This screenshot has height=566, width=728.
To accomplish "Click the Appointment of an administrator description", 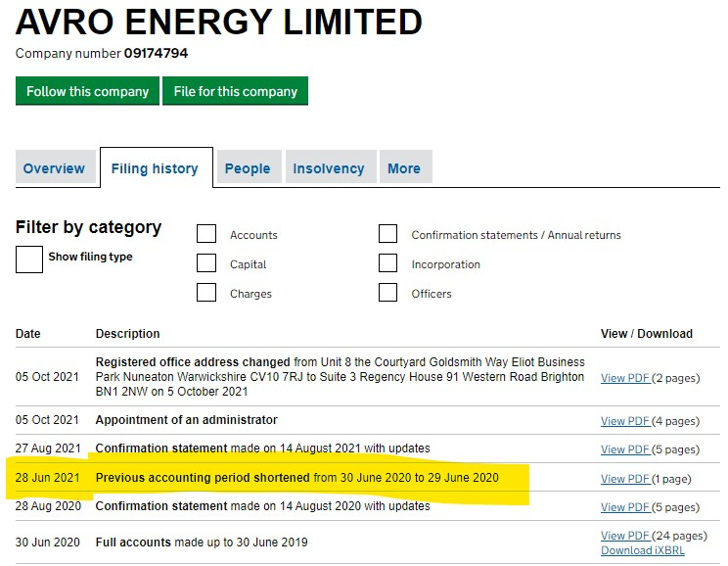I will tap(186, 420).
